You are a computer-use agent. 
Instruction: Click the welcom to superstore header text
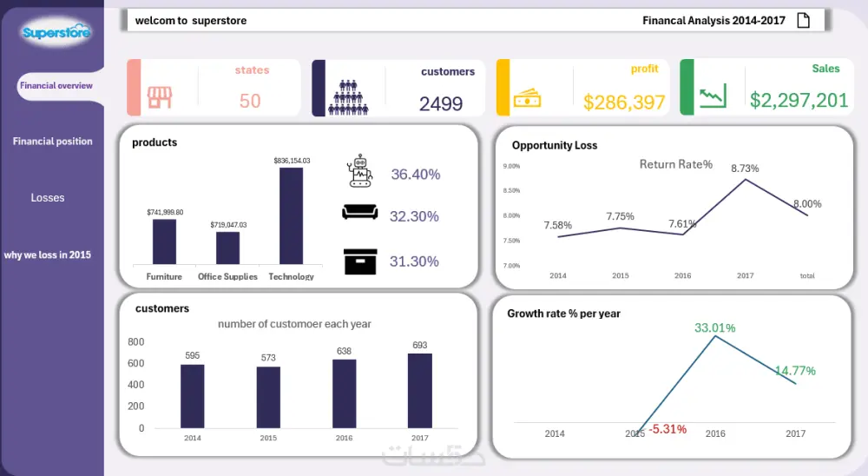tap(191, 21)
